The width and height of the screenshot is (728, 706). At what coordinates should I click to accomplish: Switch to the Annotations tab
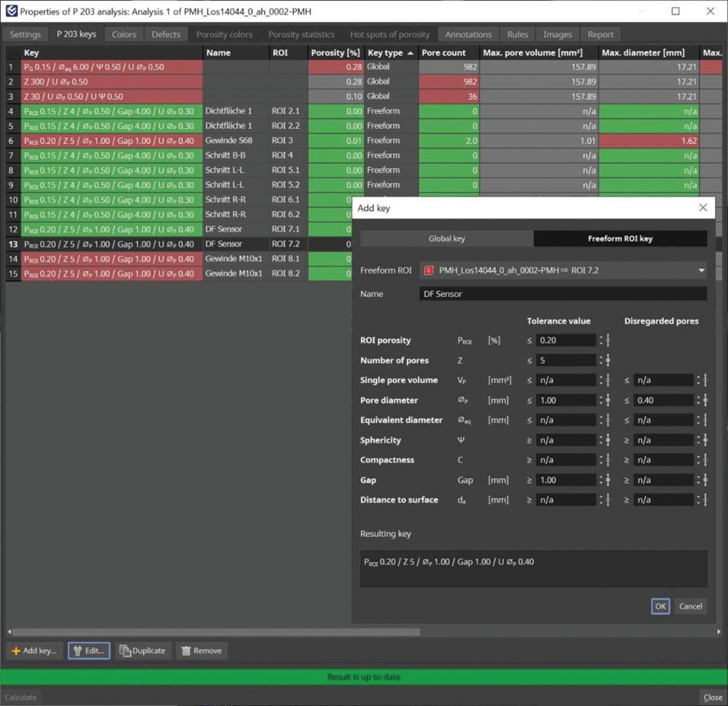468,34
